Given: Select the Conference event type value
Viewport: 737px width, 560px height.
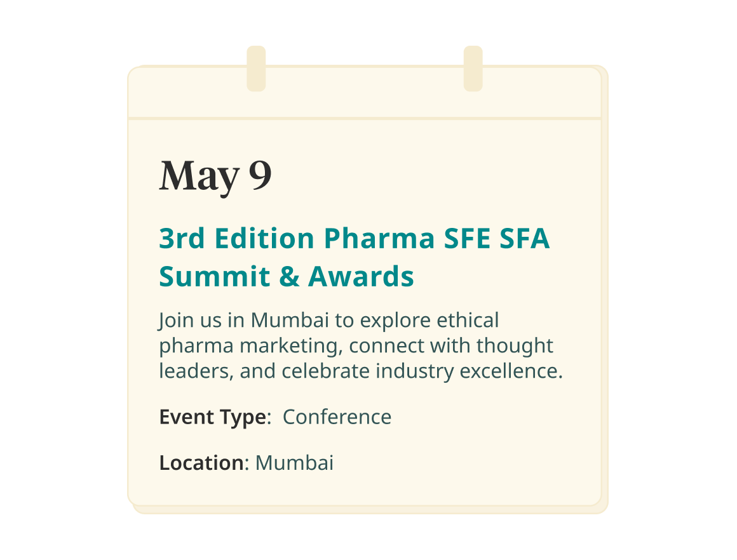Looking at the screenshot, I should point(337,417).
